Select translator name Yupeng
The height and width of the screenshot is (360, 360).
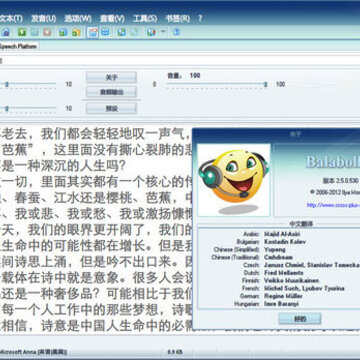275,249
